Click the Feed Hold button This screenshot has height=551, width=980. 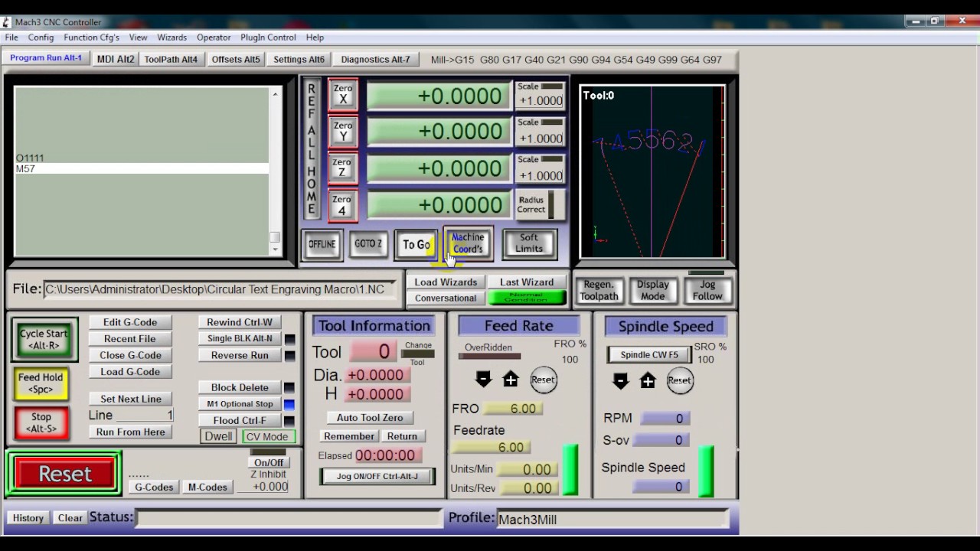point(41,383)
